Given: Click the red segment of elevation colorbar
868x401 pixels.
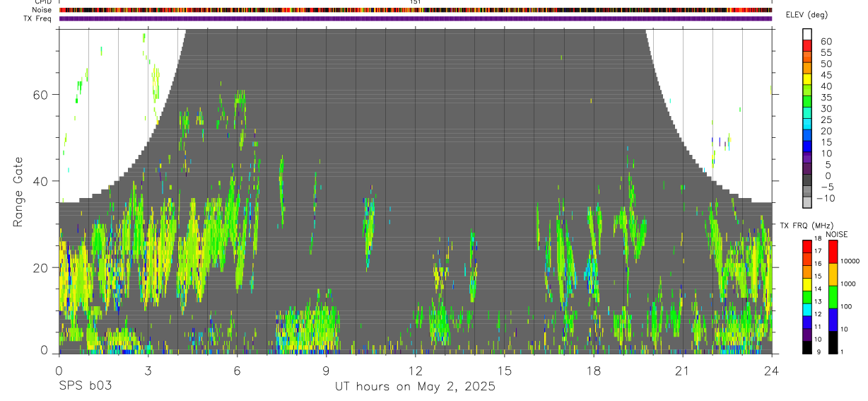Looking at the screenshot, I should [x=807, y=45].
